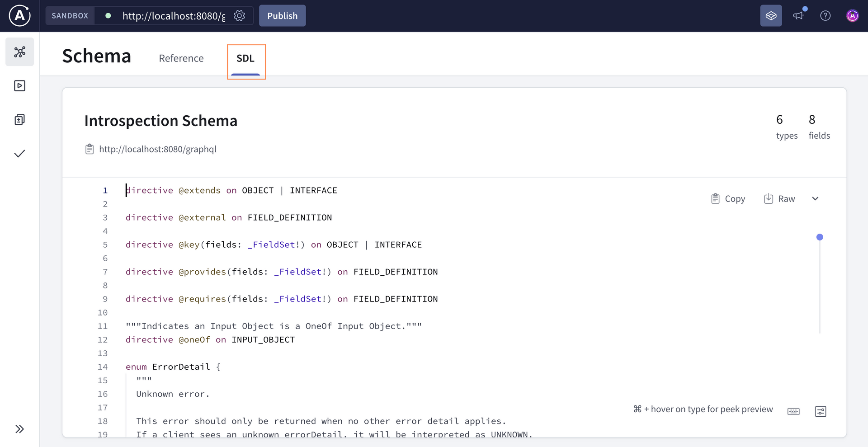Image resolution: width=868 pixels, height=447 pixels.
Task: Open announcements via the megaphone icon
Action: click(798, 15)
